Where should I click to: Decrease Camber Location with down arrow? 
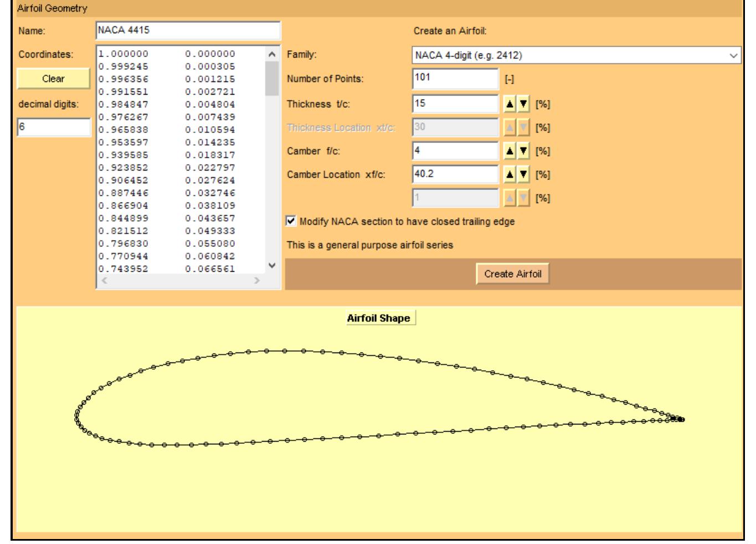523,174
